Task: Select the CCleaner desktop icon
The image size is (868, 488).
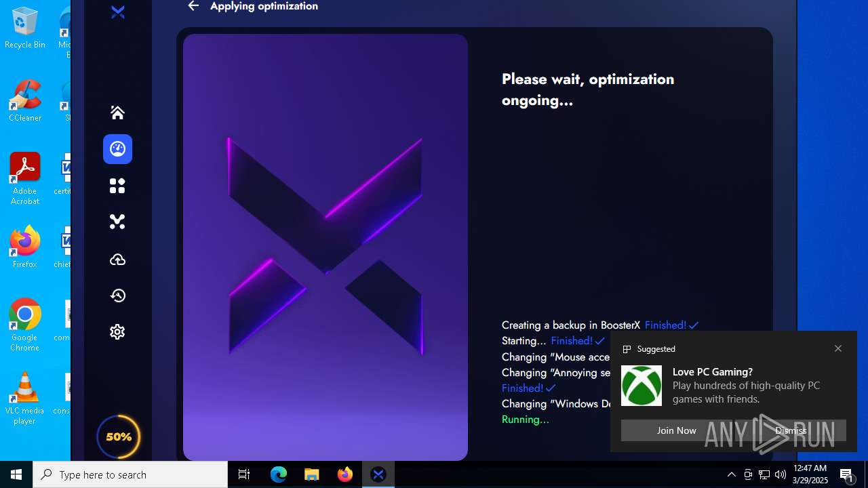Action: pyautogui.click(x=25, y=102)
